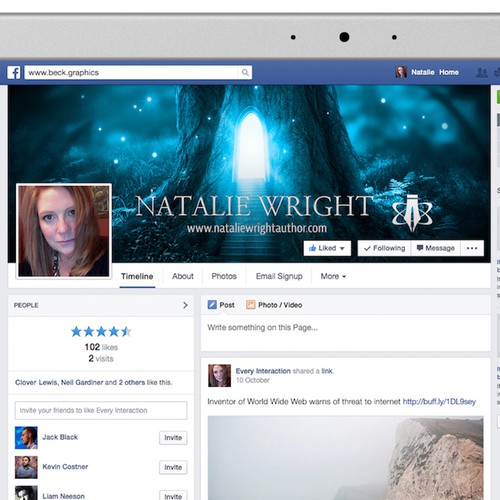This screenshot has width=500, height=500.
Task: Go to Home in top bar
Action: 449,72
